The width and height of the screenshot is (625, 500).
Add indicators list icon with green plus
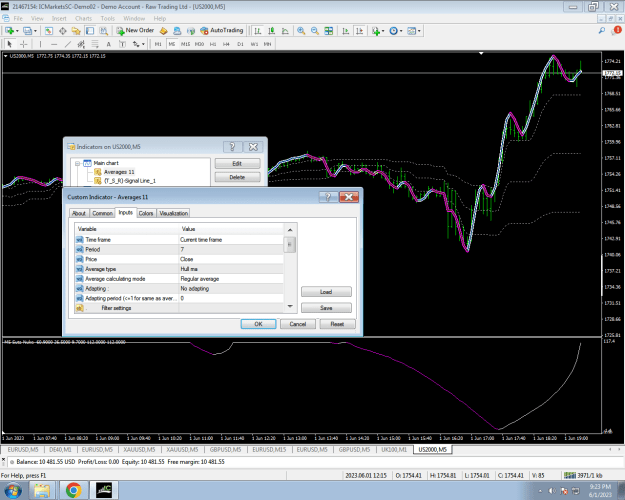(x=375, y=31)
